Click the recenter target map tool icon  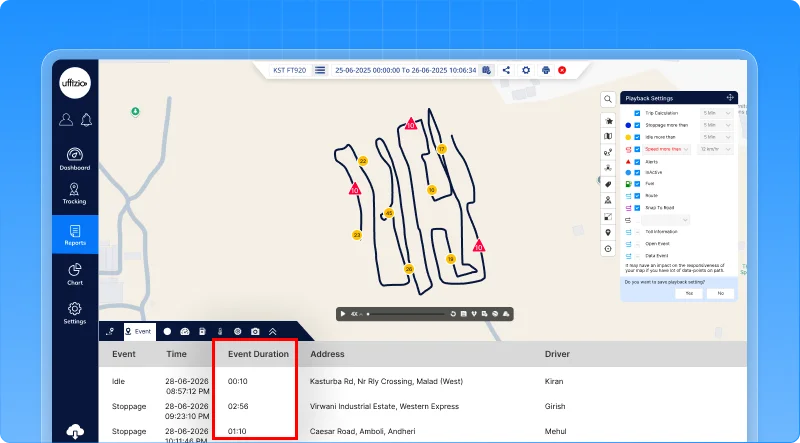point(608,249)
